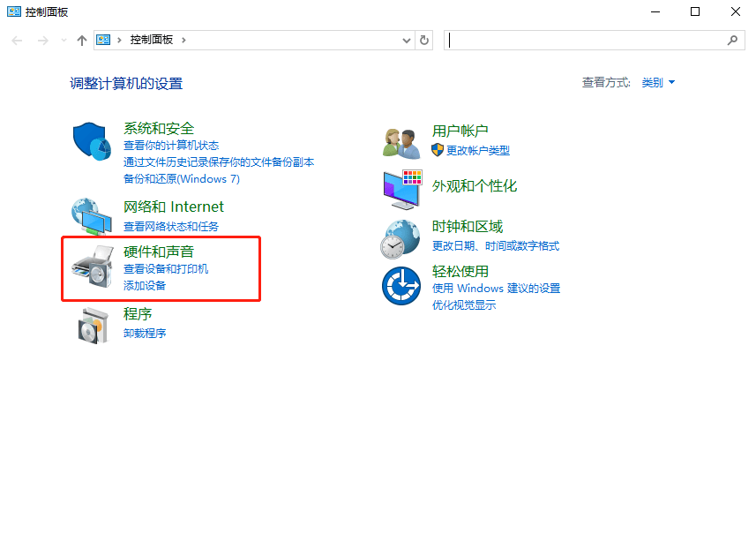This screenshot has height=541, width=756.
Task: Click the refresh button in address bar
Action: click(x=423, y=40)
